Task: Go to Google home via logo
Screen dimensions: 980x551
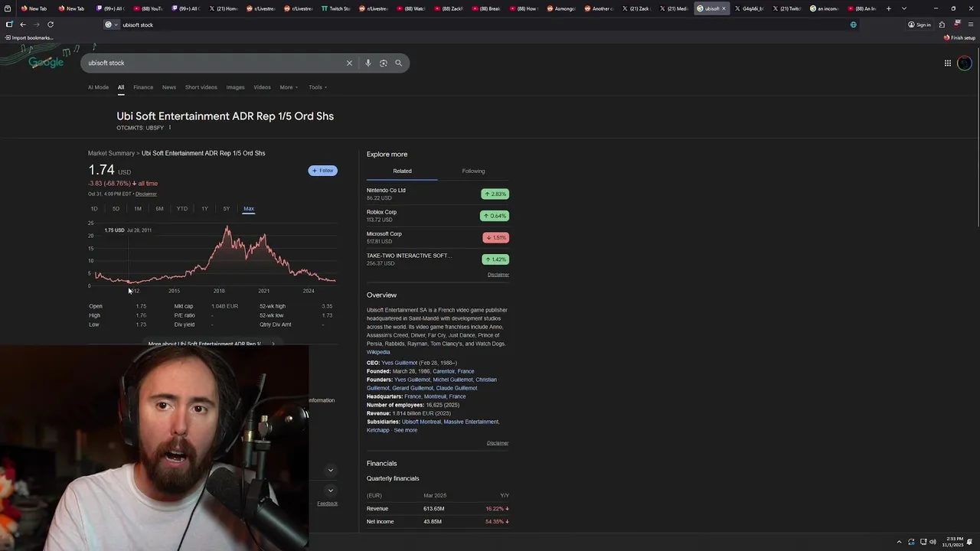Action: click(x=46, y=62)
